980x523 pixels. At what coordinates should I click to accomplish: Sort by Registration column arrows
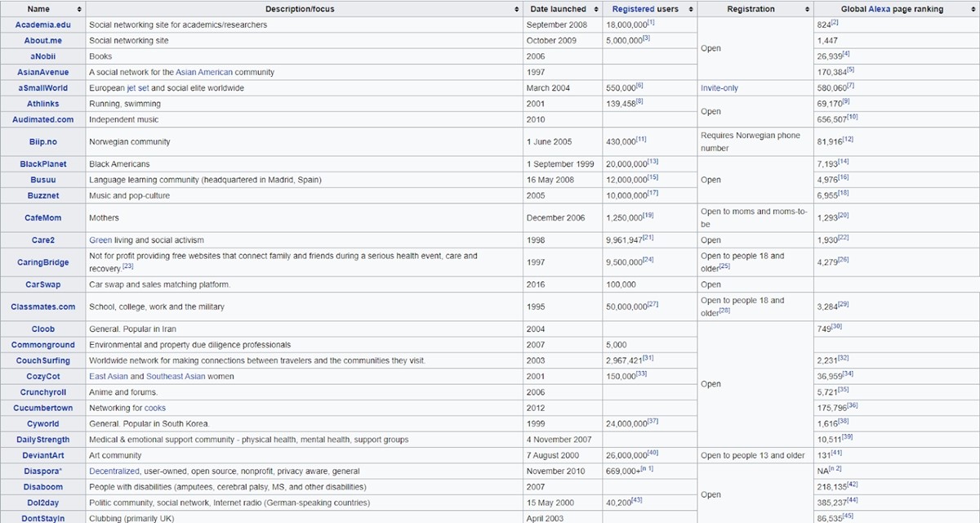click(x=807, y=9)
